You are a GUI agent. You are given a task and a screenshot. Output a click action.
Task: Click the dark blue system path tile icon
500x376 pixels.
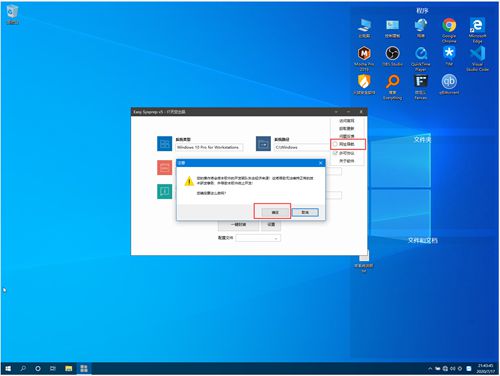coord(263,144)
